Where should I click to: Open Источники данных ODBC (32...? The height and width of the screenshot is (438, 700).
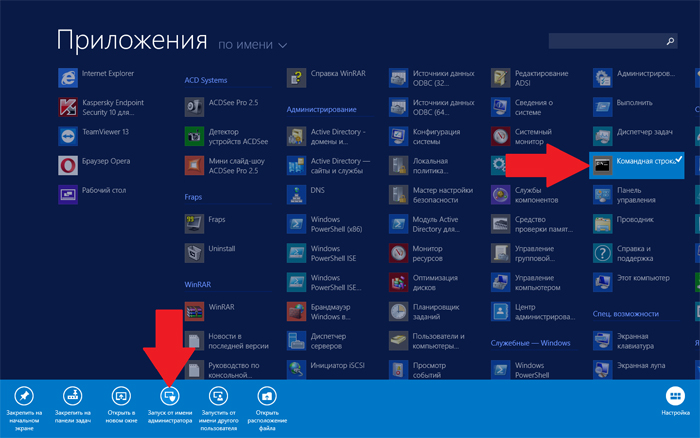[398, 78]
